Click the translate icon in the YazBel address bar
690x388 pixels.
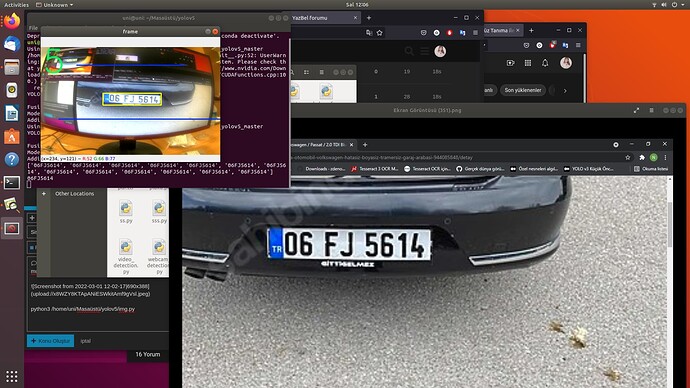coord(369,33)
